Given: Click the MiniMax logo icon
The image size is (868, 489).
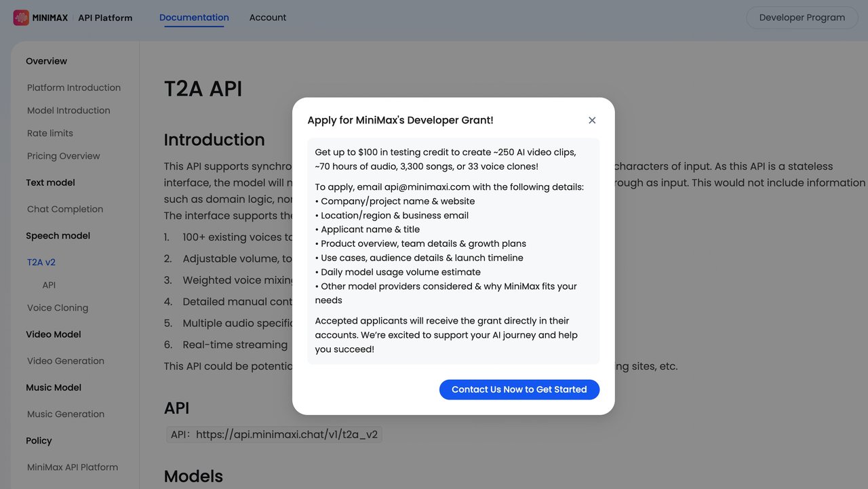Looking at the screenshot, I should [x=21, y=18].
